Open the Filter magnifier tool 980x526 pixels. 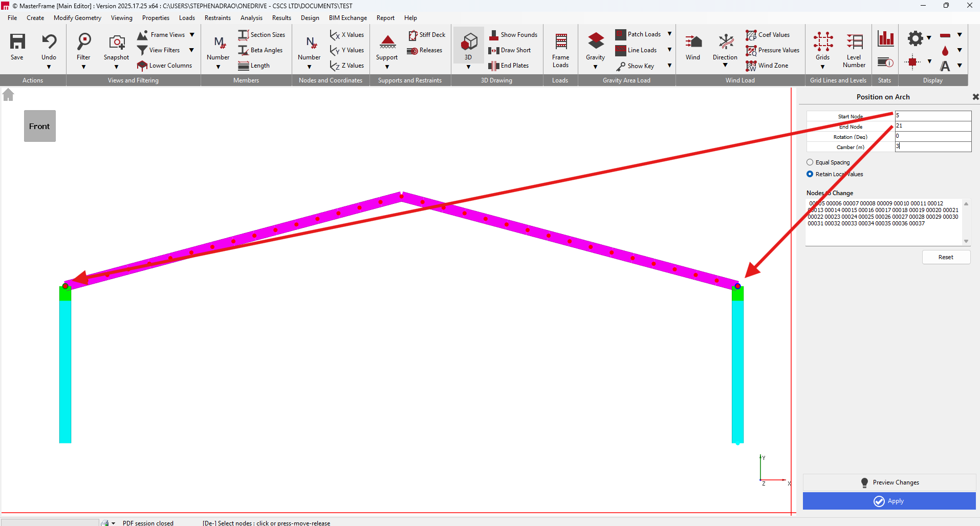coord(83,41)
